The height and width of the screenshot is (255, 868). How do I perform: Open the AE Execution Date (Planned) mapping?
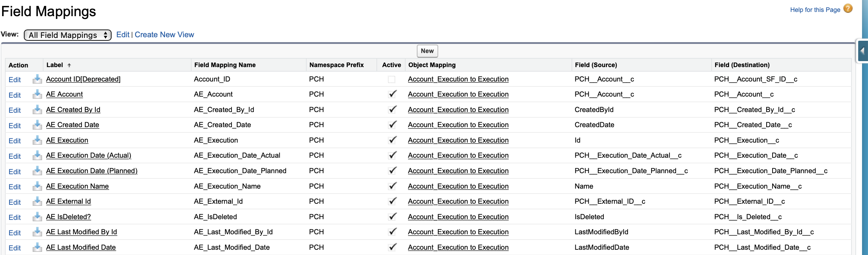click(x=92, y=171)
